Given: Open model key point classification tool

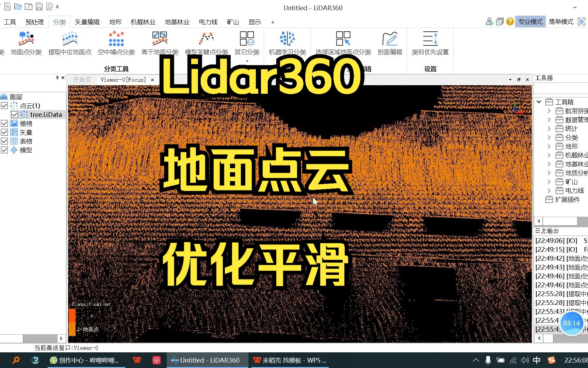Looking at the screenshot, I should pyautogui.click(x=207, y=43).
